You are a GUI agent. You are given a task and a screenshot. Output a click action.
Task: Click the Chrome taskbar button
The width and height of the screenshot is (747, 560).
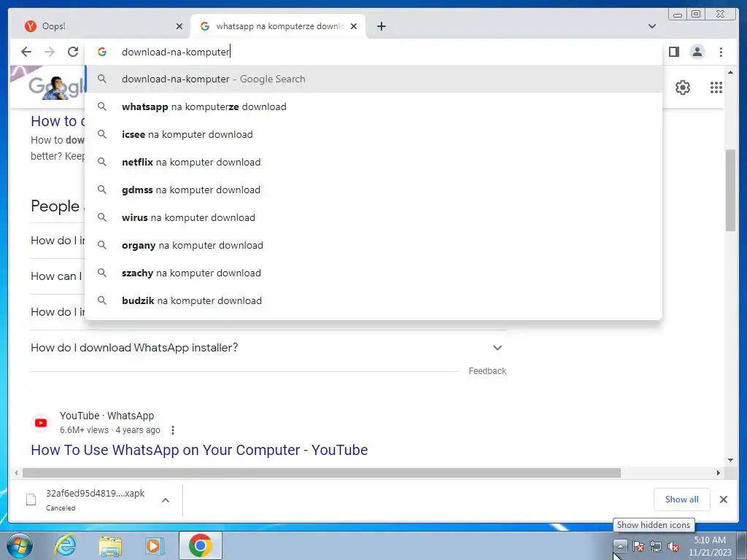pos(201,545)
